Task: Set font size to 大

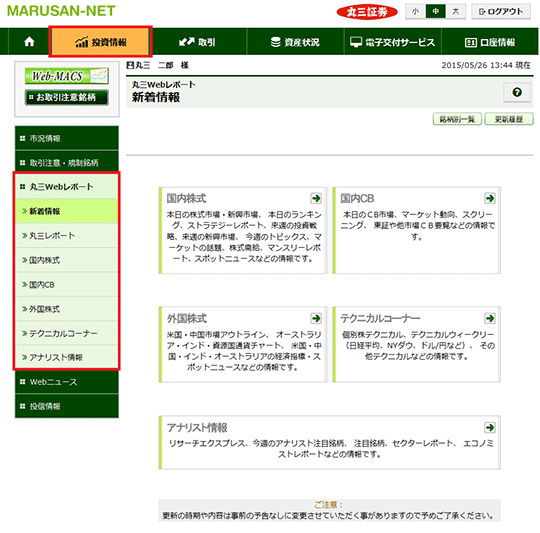Action: [x=456, y=11]
